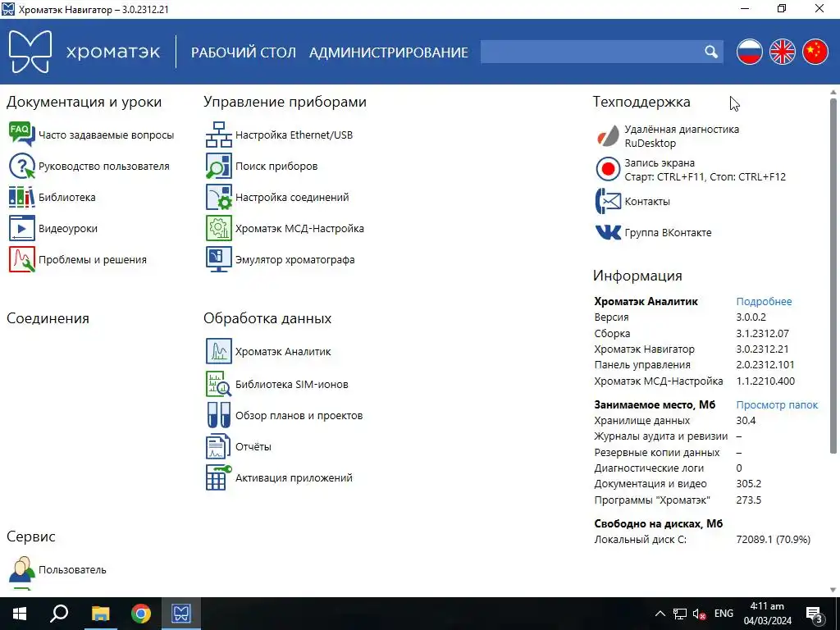Click Обзор планов и проектов label
The image size is (840, 630).
tap(299, 416)
